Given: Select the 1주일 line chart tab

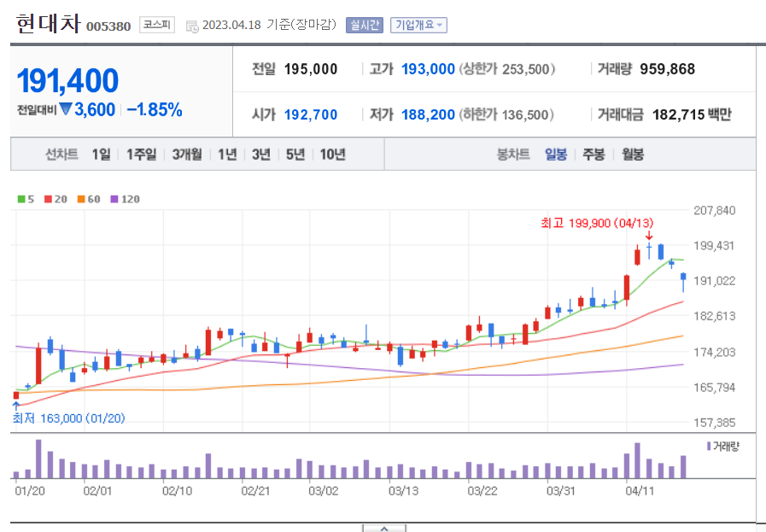Looking at the screenshot, I should click(x=142, y=155).
